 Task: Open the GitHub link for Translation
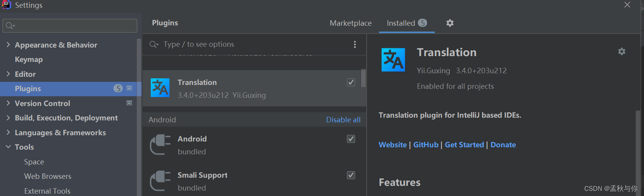point(425,145)
